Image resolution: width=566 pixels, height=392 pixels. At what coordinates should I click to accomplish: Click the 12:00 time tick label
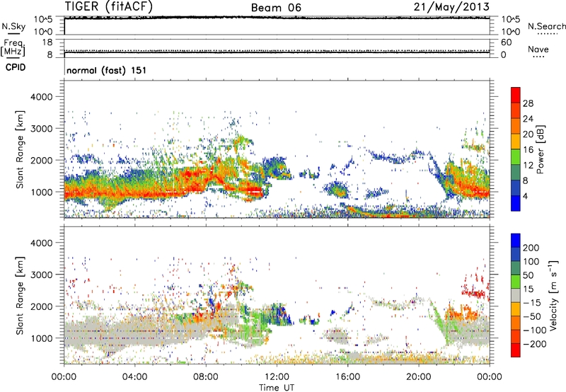[277, 377]
